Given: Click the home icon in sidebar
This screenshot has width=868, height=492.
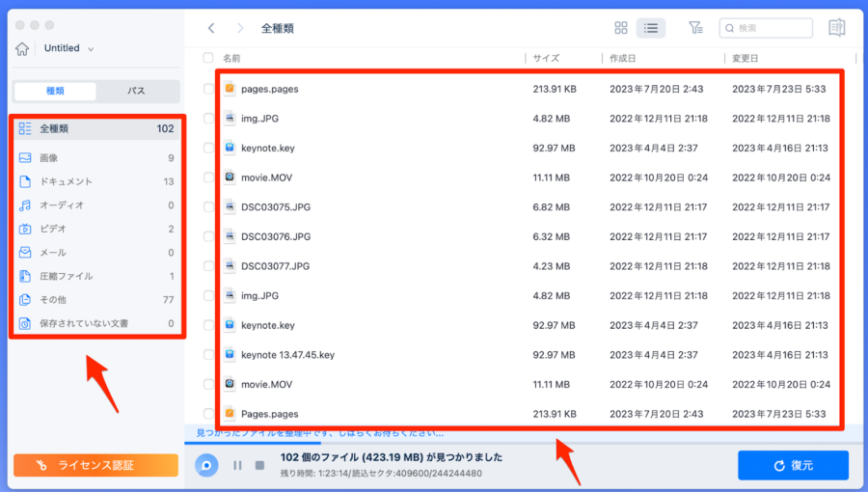Looking at the screenshot, I should 22,48.
